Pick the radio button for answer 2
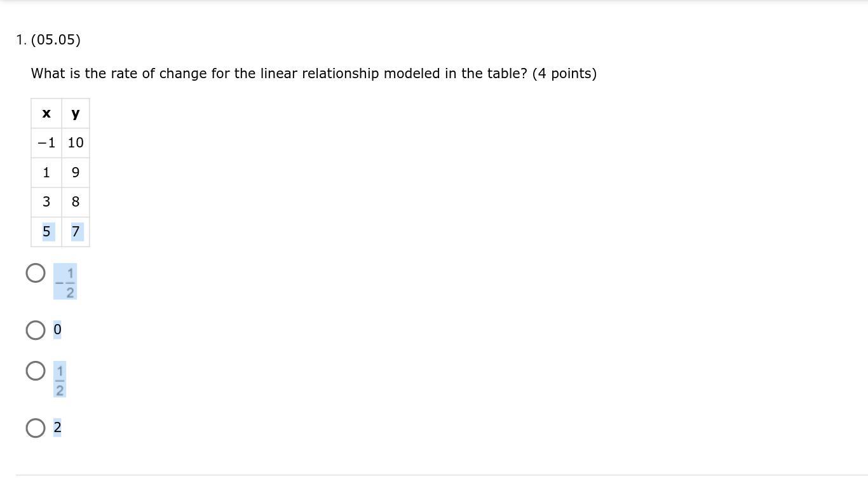The image size is (868, 488). 36,428
